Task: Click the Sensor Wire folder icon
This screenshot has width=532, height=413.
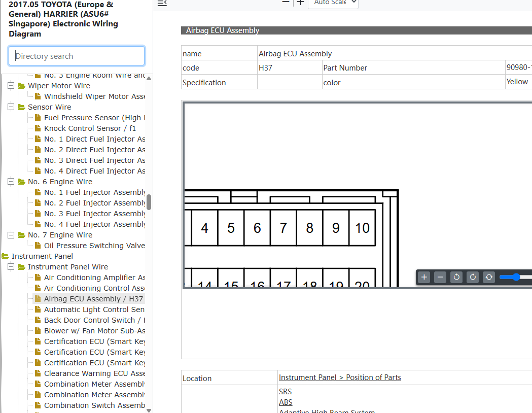Action: [x=21, y=107]
